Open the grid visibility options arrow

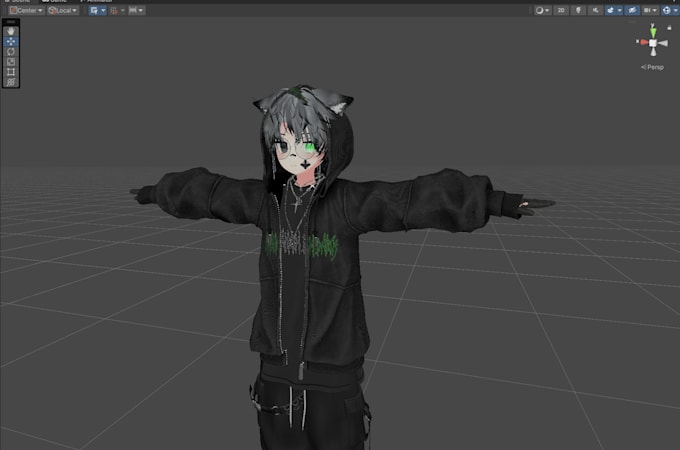click(103, 10)
